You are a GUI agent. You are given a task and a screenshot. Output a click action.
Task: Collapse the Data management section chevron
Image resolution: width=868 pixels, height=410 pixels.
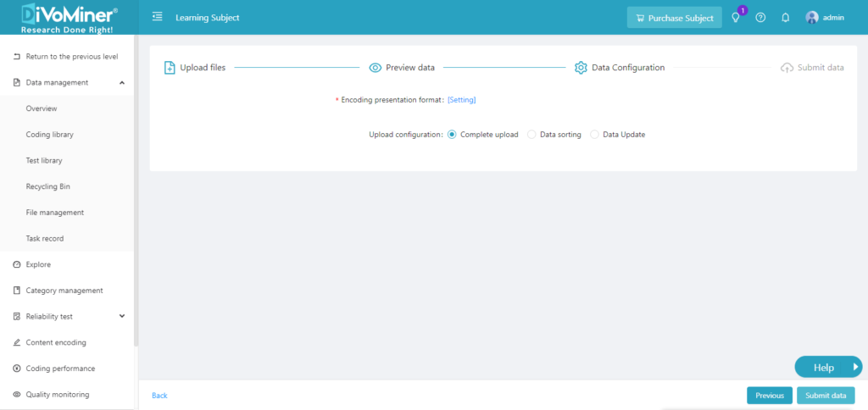[122, 82]
